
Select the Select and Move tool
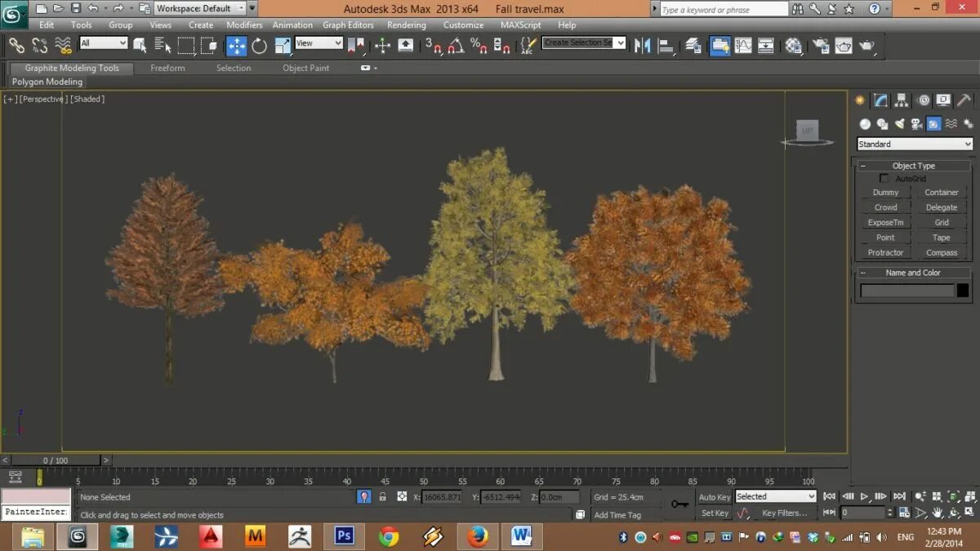pos(236,46)
